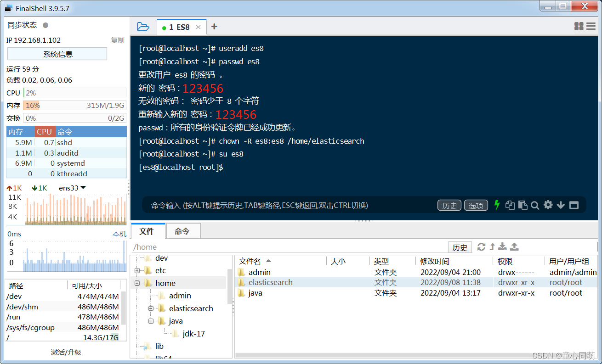The height and width of the screenshot is (364, 602).
Task: Click the CPU 2% usage bar
Action: (x=74, y=93)
